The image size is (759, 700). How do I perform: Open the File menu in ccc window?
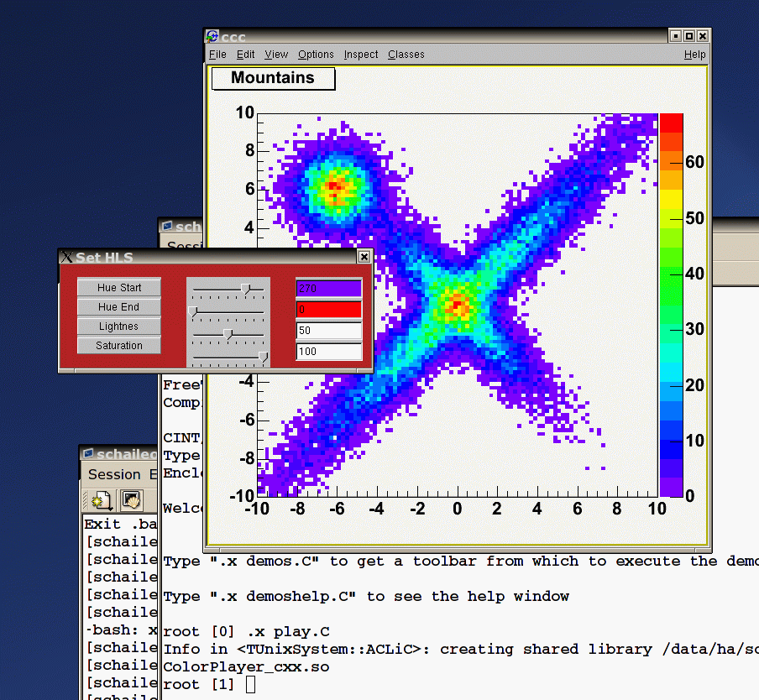click(x=217, y=55)
